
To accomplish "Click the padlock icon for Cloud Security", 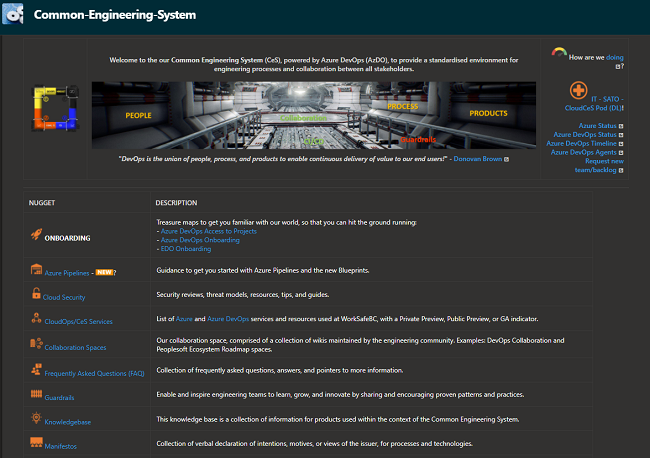I will pos(36,293).
